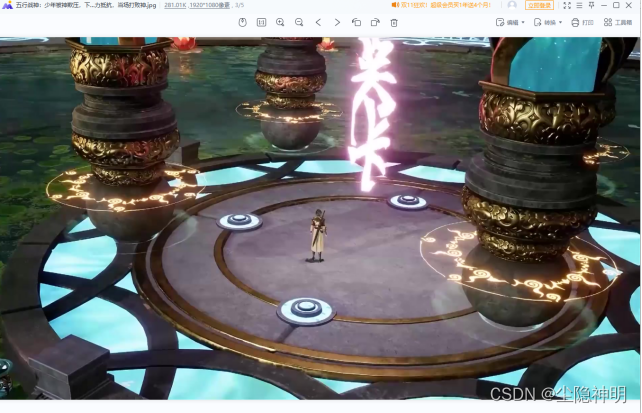Screen dimensions: 642x413
Task: Click the mouse scroll mode icon
Action: click(x=242, y=23)
